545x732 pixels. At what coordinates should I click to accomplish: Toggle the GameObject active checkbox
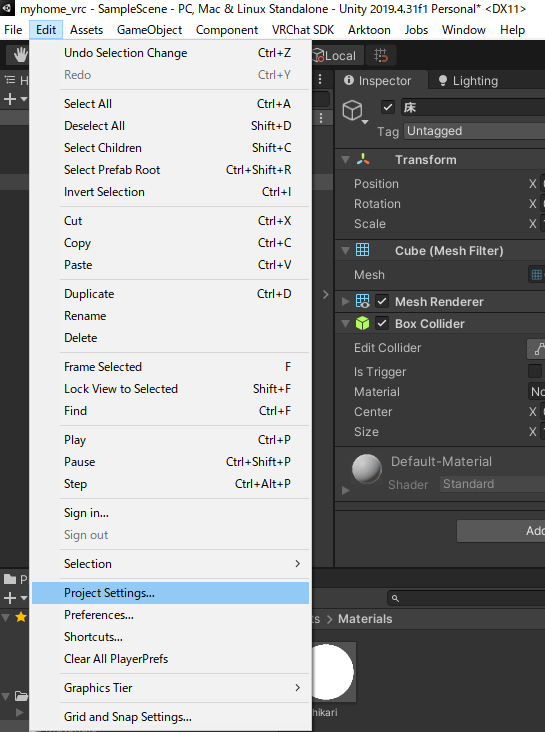[x=388, y=107]
